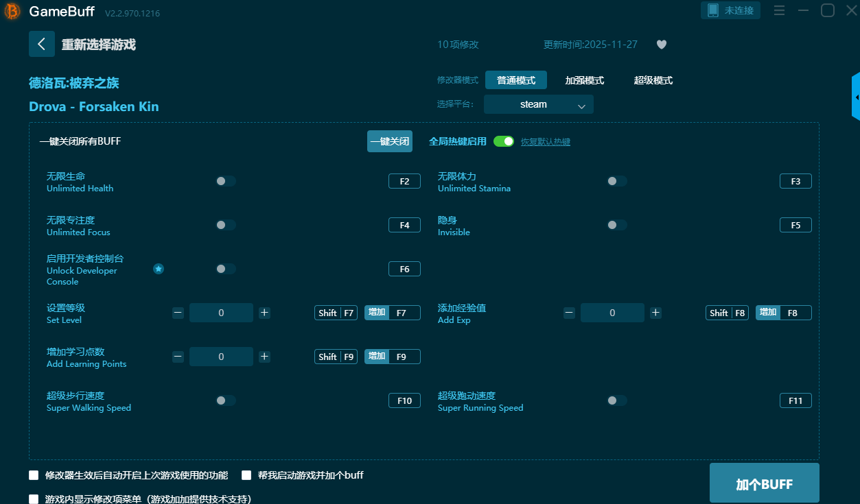Click the heart favorite icon

(661, 45)
